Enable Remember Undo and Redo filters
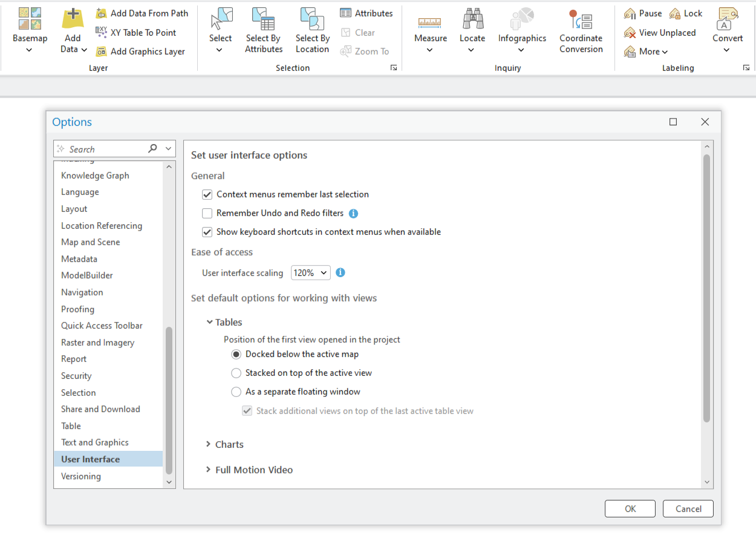 point(207,213)
